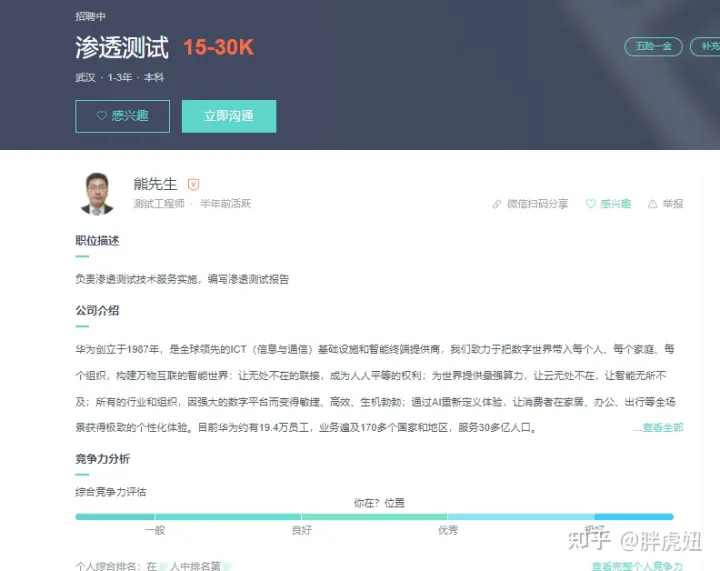Click the 良好 rating label
The width and height of the screenshot is (720, 571).
point(302,531)
